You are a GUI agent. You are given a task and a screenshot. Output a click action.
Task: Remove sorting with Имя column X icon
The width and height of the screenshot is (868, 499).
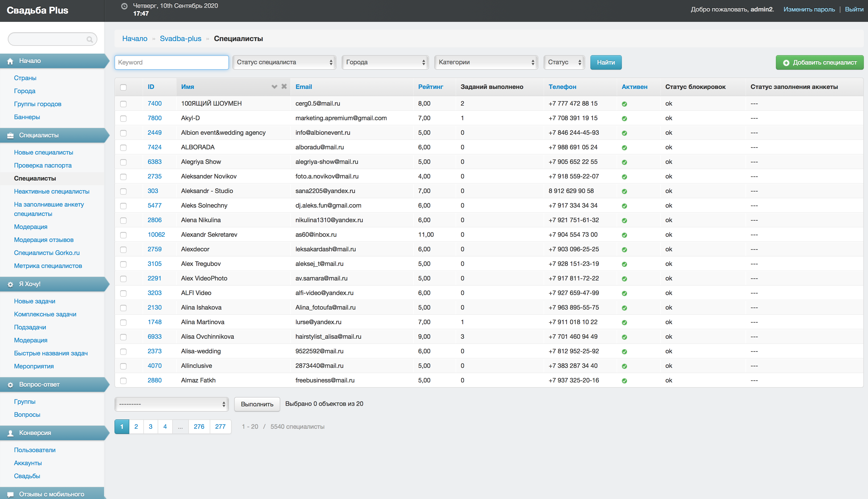click(284, 86)
